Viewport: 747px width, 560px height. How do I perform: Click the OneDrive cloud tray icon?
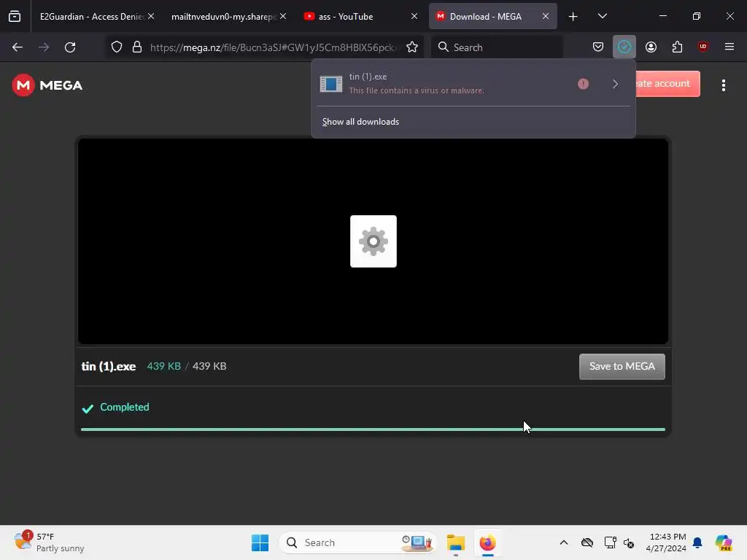[587, 542]
